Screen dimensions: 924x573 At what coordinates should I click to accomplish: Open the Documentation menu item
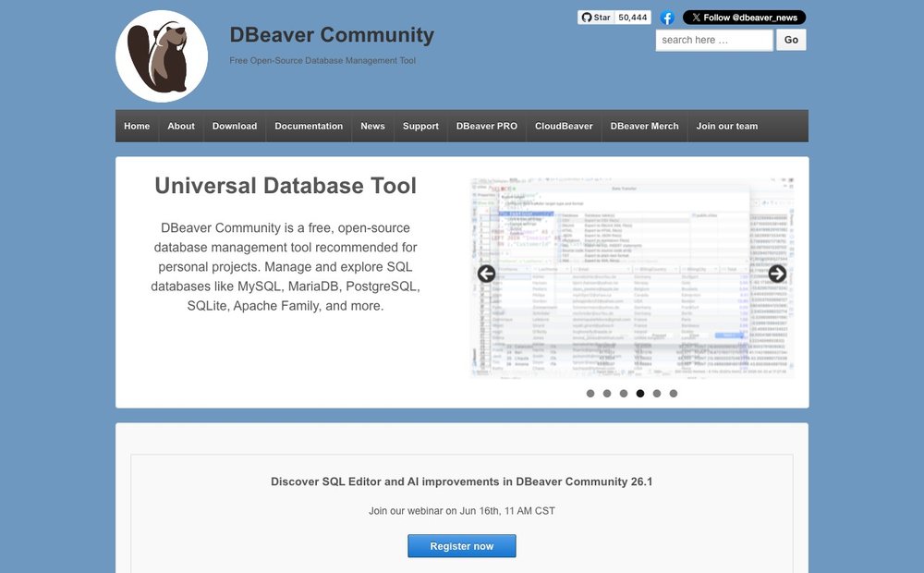[309, 127]
